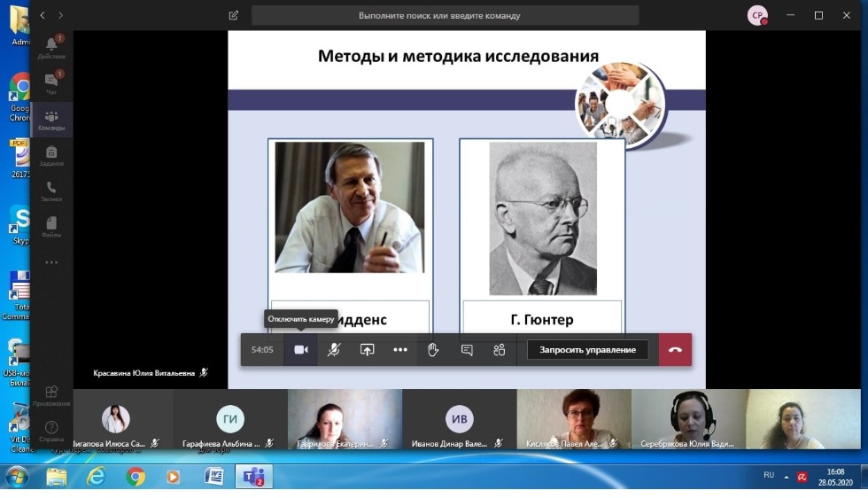Open Файлы in the Teams sidebar
This screenshot has width=868, height=498.
pyautogui.click(x=51, y=226)
